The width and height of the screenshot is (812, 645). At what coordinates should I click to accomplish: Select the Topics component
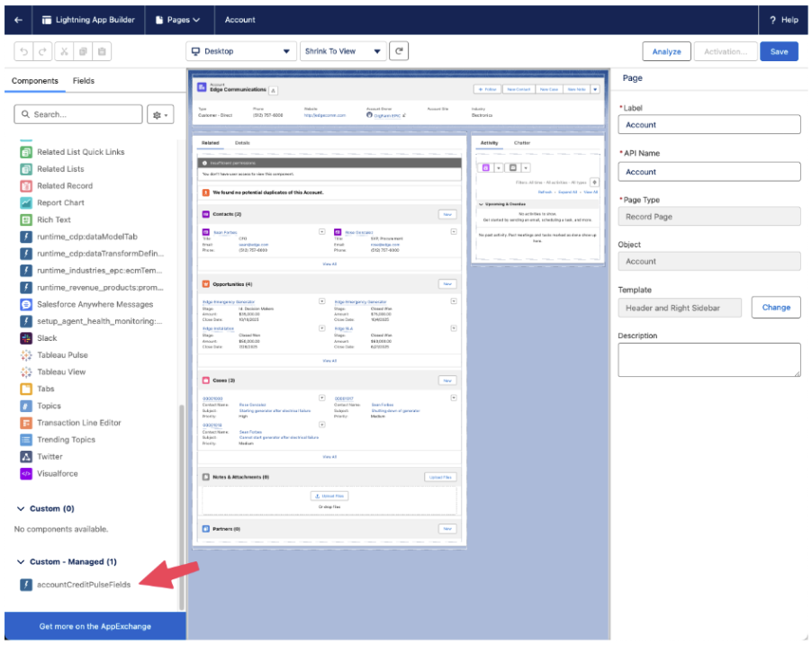click(x=41, y=406)
